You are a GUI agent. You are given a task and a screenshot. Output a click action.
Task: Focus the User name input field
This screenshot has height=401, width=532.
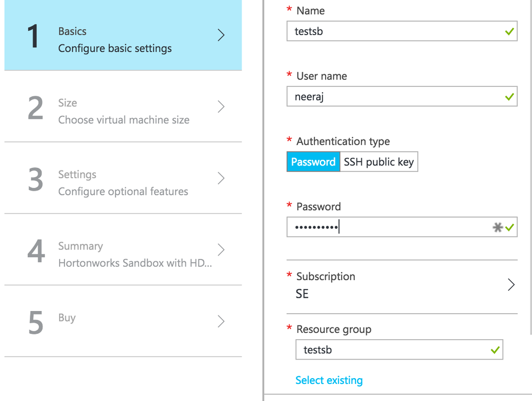[x=394, y=97]
